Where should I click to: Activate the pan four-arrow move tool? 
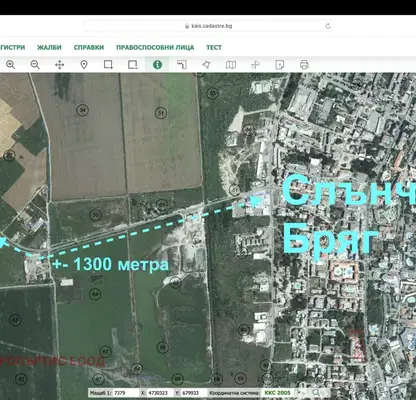(x=59, y=64)
